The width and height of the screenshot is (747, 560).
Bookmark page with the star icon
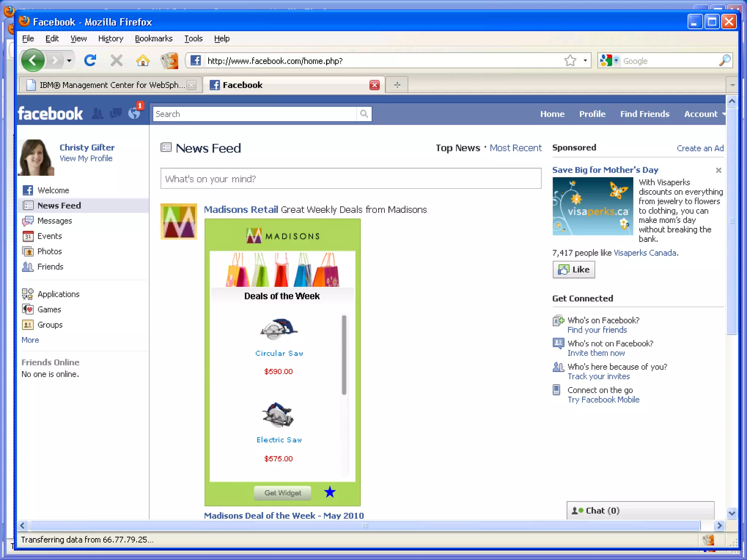click(x=570, y=61)
